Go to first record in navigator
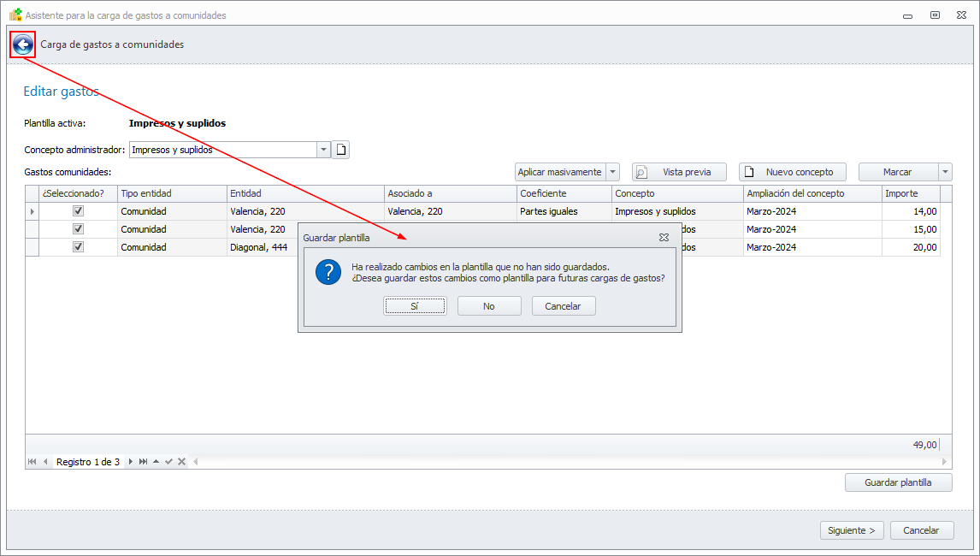980x556 pixels. 32,462
